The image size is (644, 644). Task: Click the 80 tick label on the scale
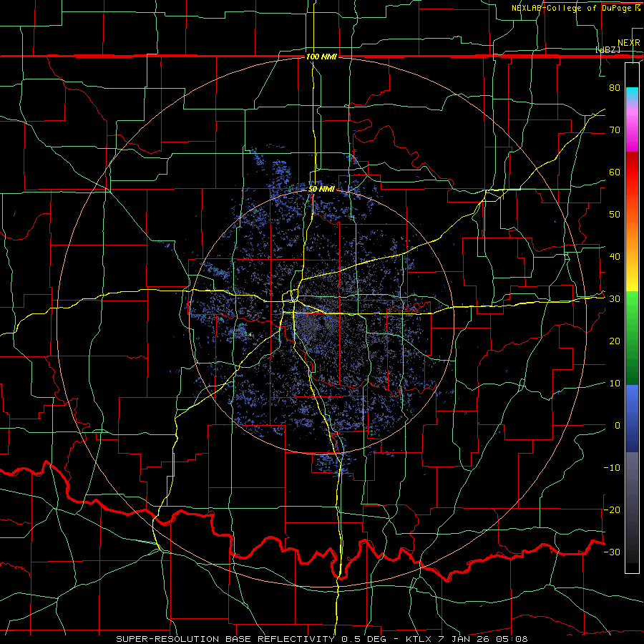615,88
